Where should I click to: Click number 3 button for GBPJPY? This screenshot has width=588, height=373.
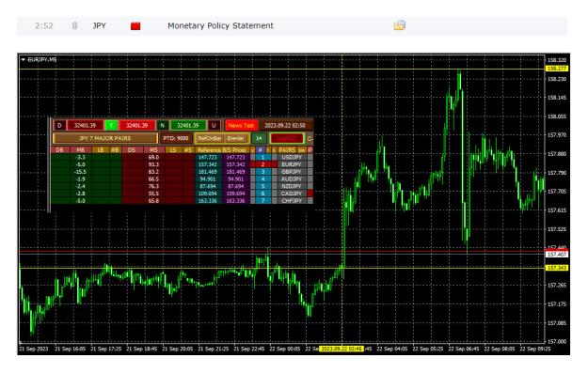[262, 172]
